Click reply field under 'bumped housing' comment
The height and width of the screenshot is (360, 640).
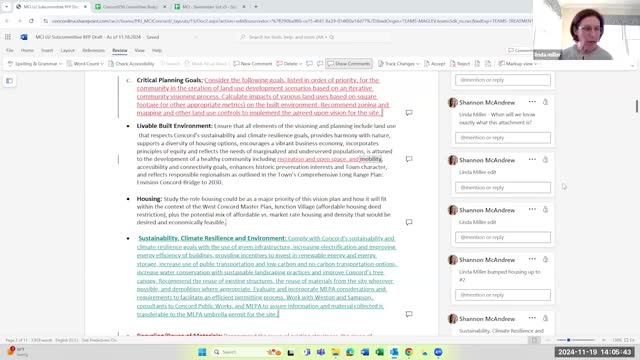click(503, 295)
